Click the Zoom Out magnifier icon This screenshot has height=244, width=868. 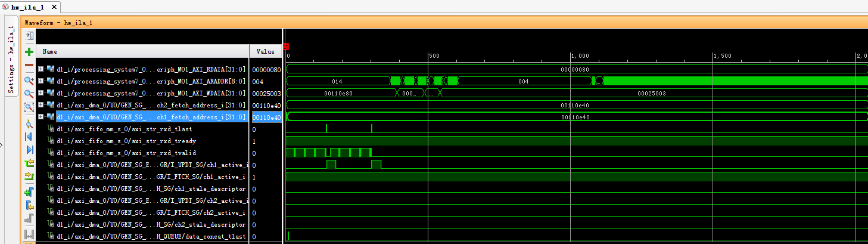(29, 94)
